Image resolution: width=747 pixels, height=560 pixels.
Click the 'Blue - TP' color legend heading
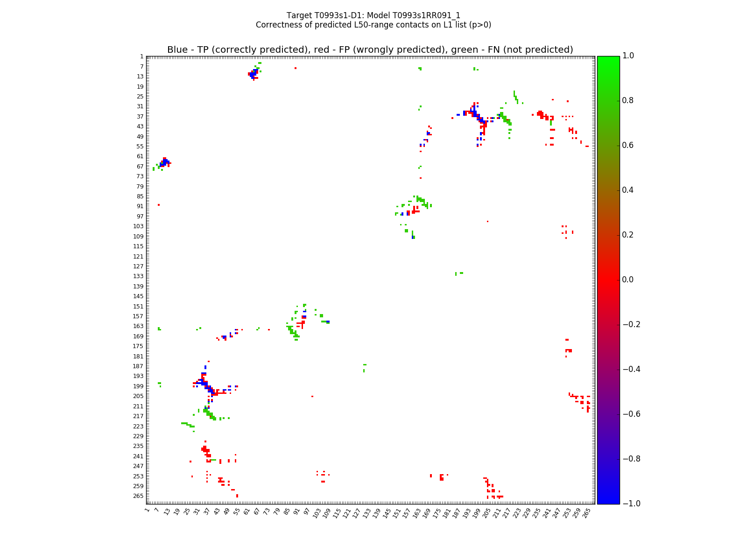370,50
